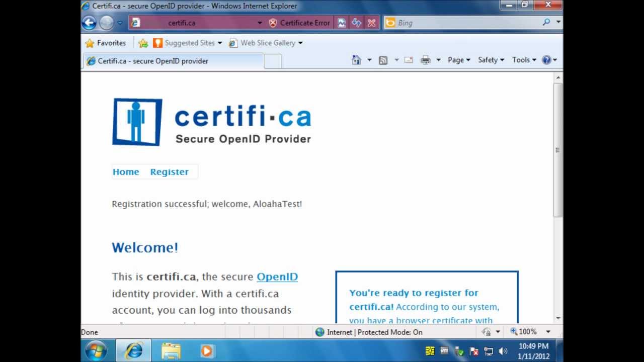Open the Windows Start button

click(96, 350)
